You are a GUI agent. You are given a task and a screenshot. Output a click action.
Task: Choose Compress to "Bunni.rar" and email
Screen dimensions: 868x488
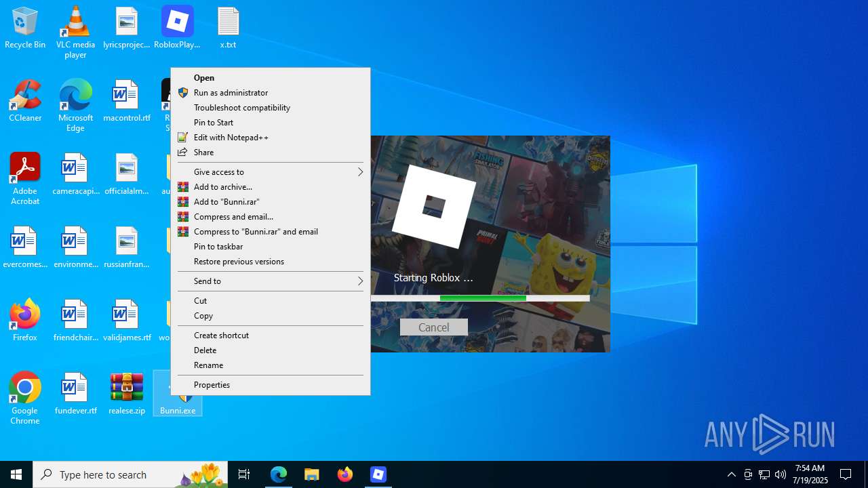coord(270,232)
